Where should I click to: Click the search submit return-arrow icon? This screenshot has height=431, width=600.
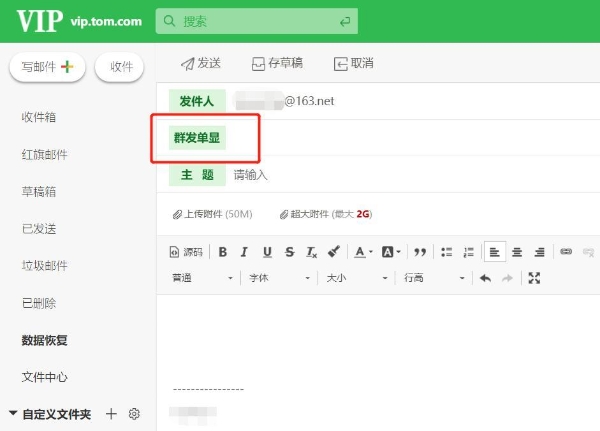click(345, 21)
